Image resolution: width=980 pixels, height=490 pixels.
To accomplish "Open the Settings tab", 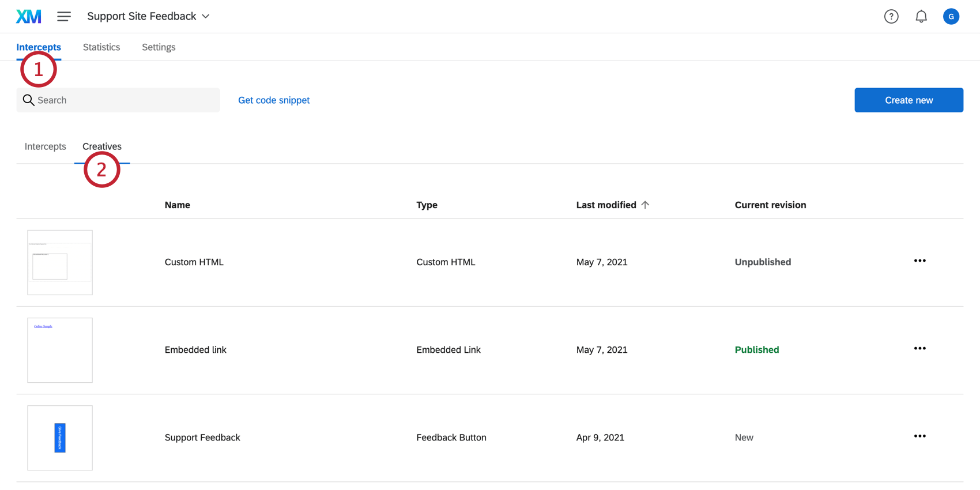I will (x=159, y=47).
